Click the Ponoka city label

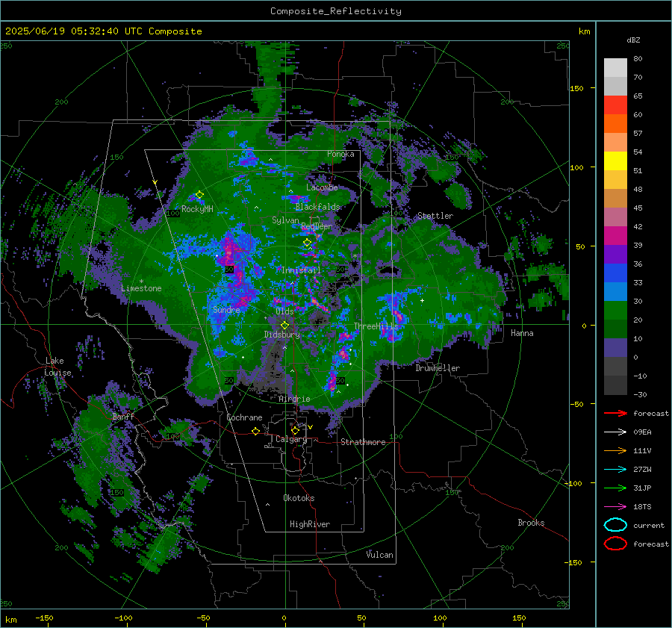[340, 154]
